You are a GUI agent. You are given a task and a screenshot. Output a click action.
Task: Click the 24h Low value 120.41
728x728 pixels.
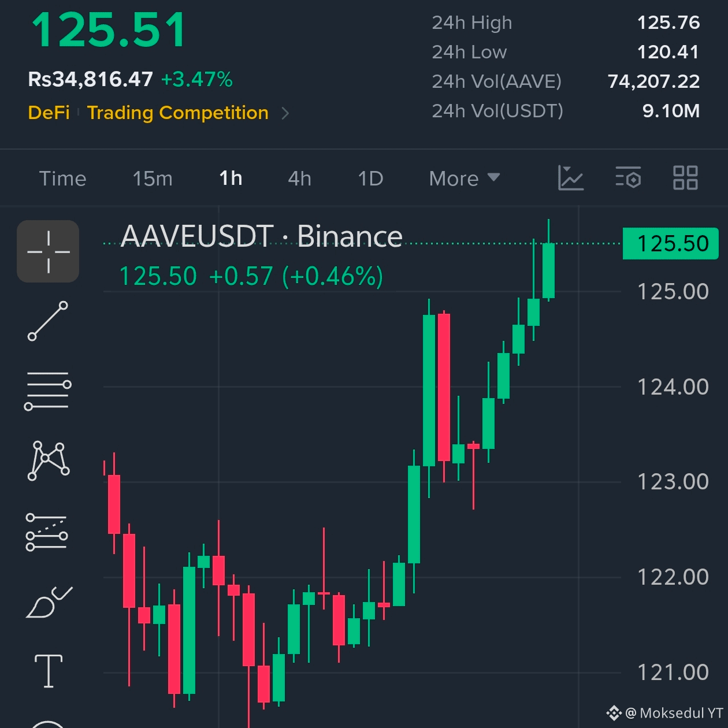coord(668,52)
